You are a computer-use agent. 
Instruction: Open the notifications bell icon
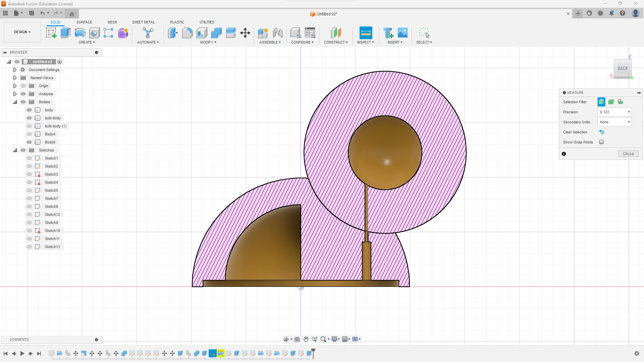click(x=611, y=13)
